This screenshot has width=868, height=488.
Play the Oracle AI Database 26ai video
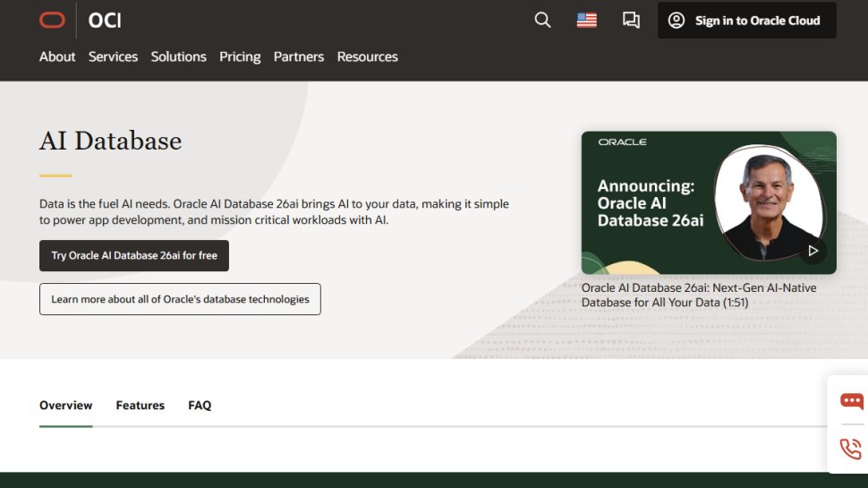tap(813, 251)
